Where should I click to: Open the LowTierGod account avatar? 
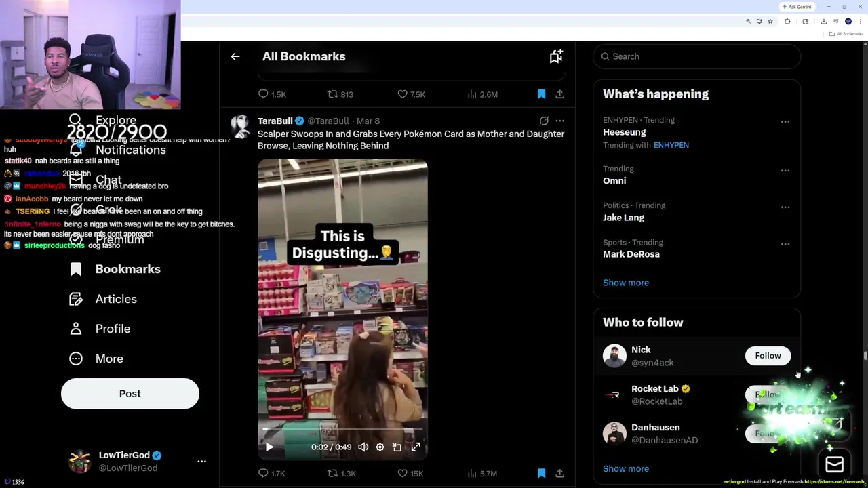[80, 462]
